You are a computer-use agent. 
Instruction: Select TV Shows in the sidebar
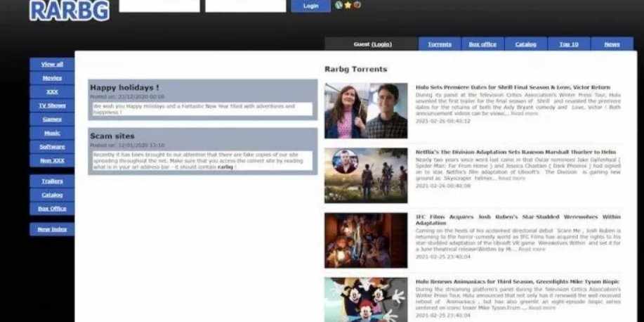52,105
